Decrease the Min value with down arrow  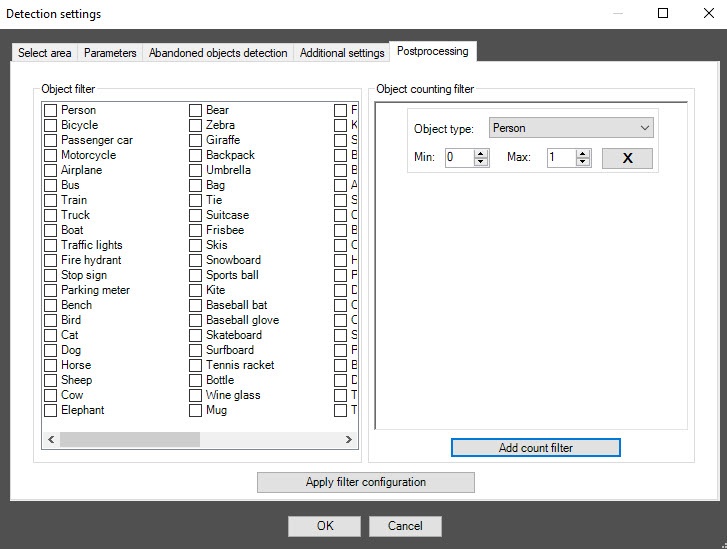481,162
